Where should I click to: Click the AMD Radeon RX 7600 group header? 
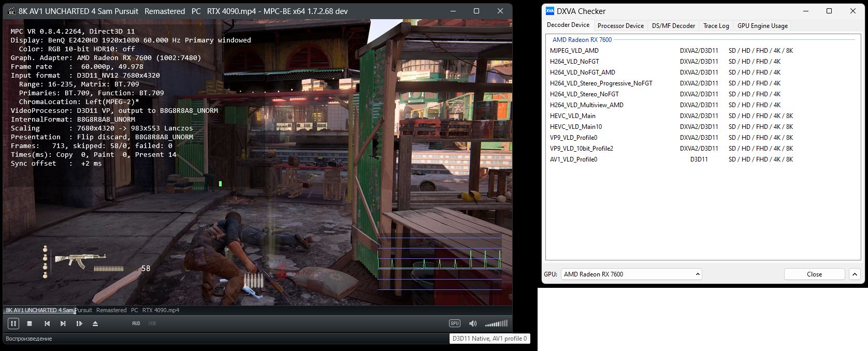pyautogui.click(x=582, y=40)
